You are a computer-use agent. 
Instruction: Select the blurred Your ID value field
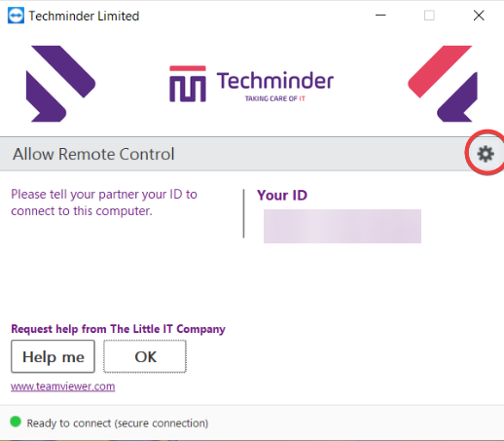[342, 226]
